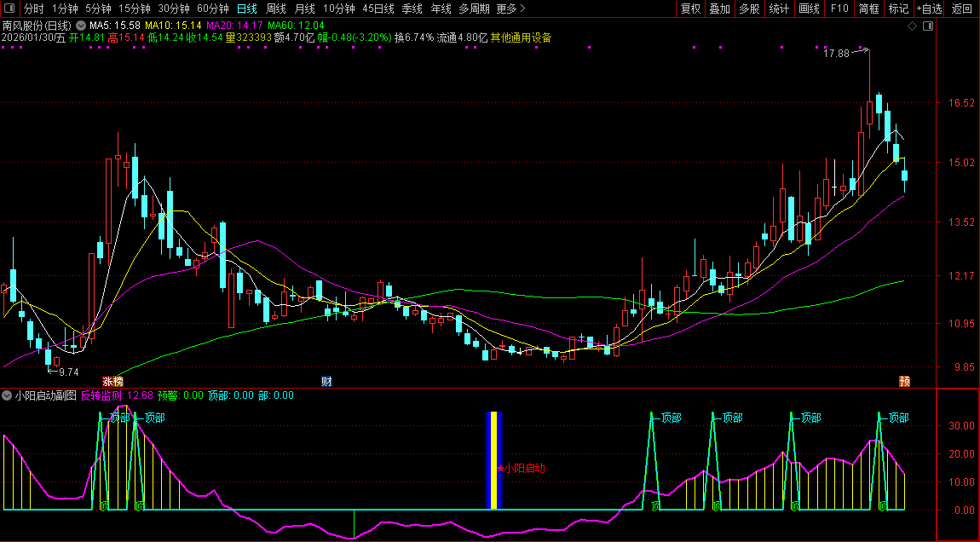Click the 17.88 high price label

click(836, 53)
